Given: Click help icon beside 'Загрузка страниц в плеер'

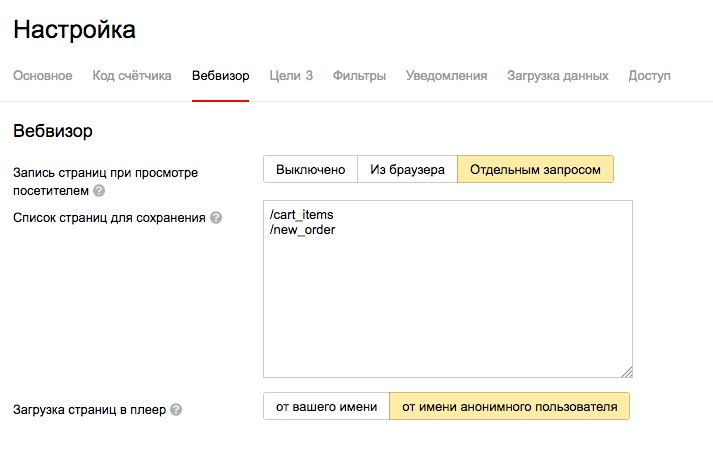Looking at the screenshot, I should 176,410.
